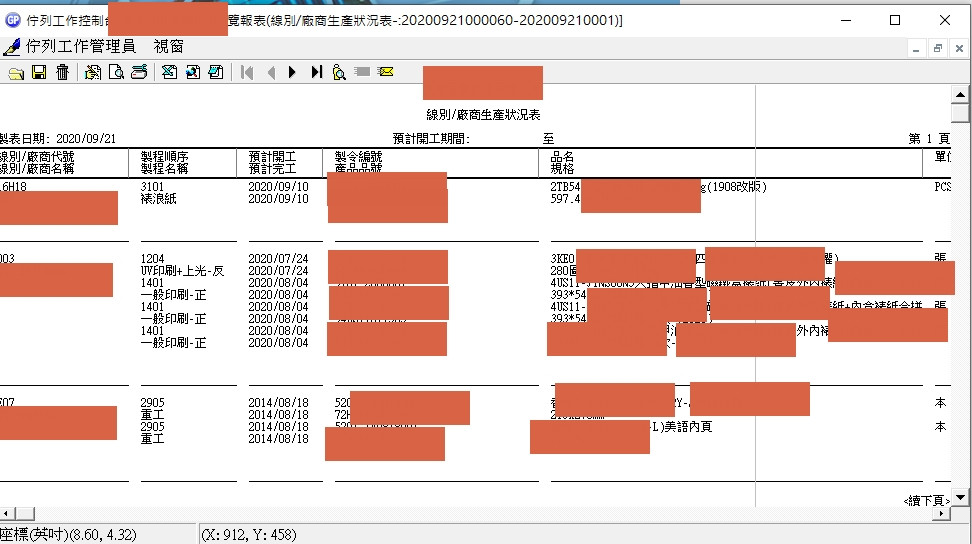Image resolution: width=972 pixels, height=544 pixels.
Task: Click the horizontal scrollbar right arrow
Action: (942, 514)
